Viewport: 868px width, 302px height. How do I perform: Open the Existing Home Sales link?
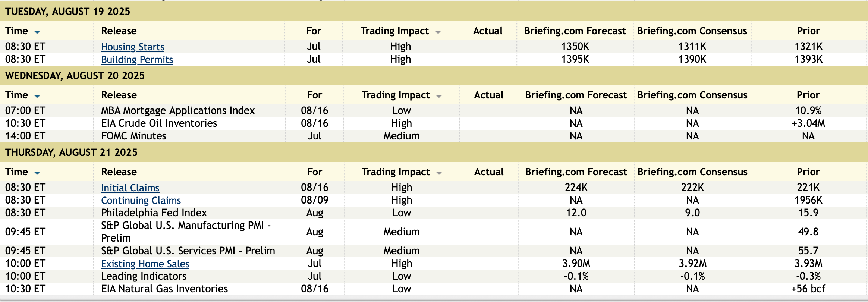point(145,264)
